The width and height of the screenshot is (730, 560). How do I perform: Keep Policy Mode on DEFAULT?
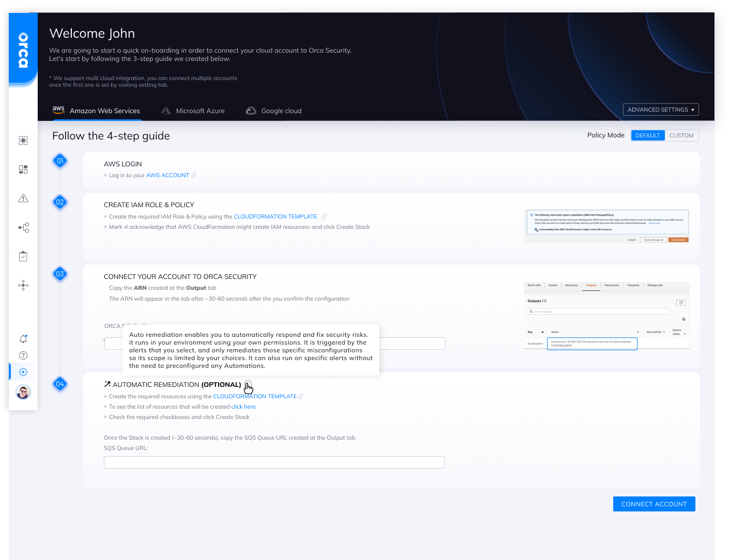[x=647, y=135]
